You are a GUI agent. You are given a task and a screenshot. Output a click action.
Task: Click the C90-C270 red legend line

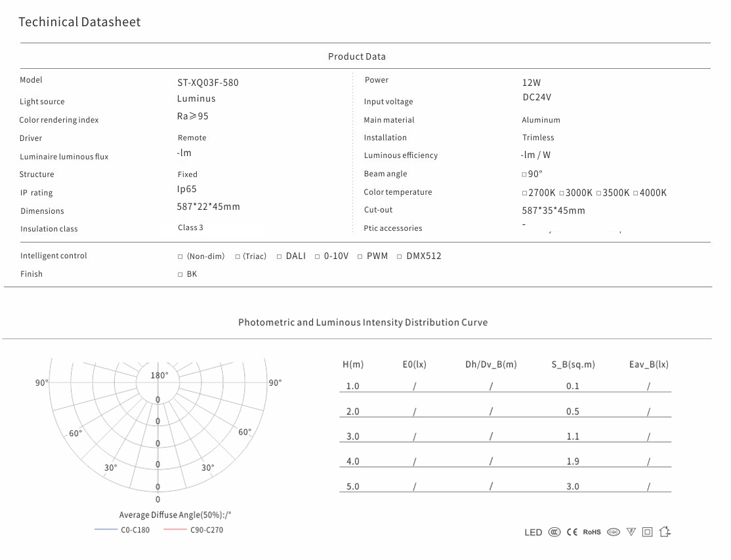(175, 530)
